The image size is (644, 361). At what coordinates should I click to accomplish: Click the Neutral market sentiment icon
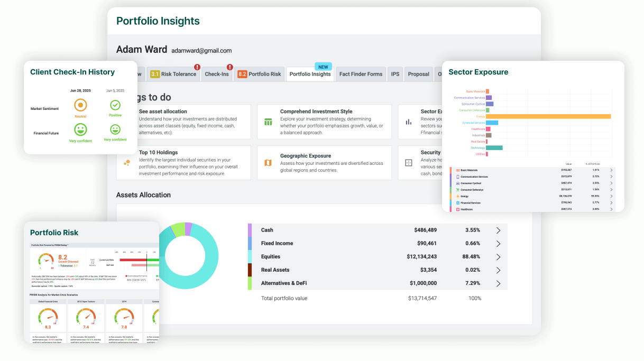tap(80, 104)
